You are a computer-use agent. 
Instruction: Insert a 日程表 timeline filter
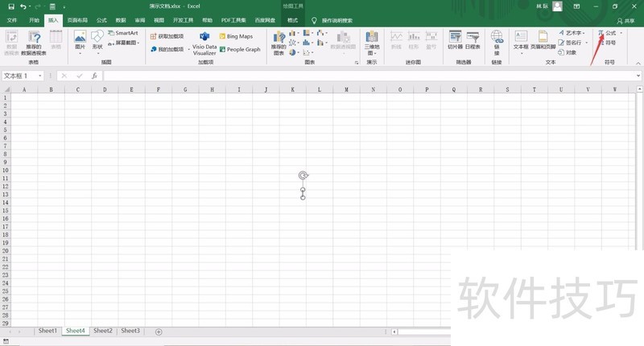coord(473,40)
